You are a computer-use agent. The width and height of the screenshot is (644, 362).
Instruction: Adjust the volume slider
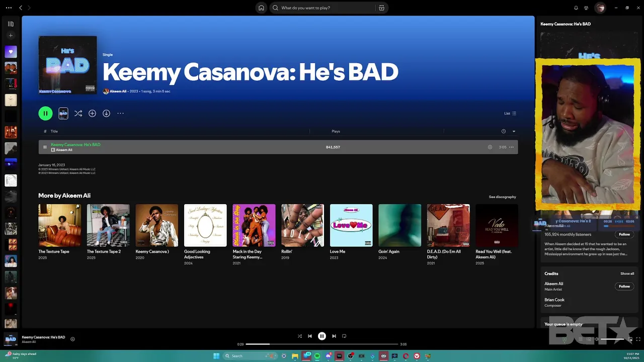(x=612, y=339)
